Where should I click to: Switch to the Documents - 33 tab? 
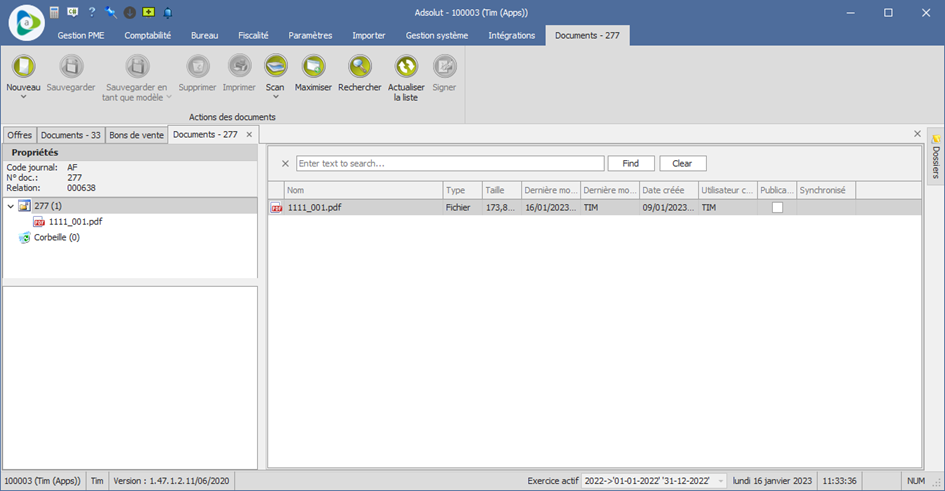point(71,135)
